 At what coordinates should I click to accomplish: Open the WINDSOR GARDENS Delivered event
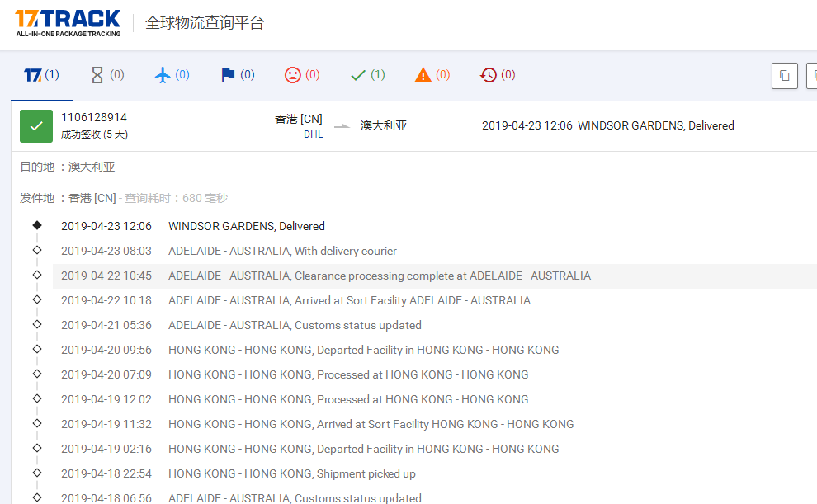point(247,225)
